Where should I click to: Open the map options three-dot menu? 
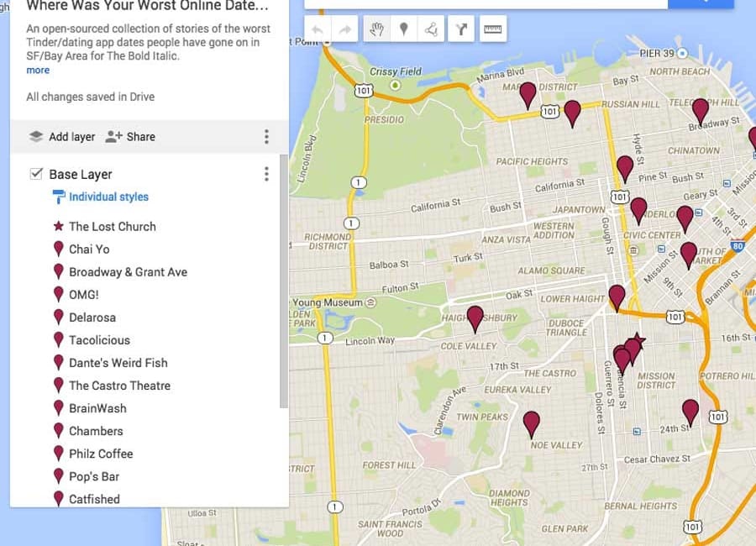[x=266, y=136]
